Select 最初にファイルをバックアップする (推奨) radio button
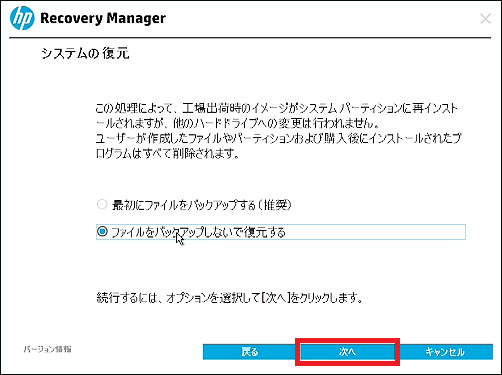The image size is (502, 375). (102, 204)
